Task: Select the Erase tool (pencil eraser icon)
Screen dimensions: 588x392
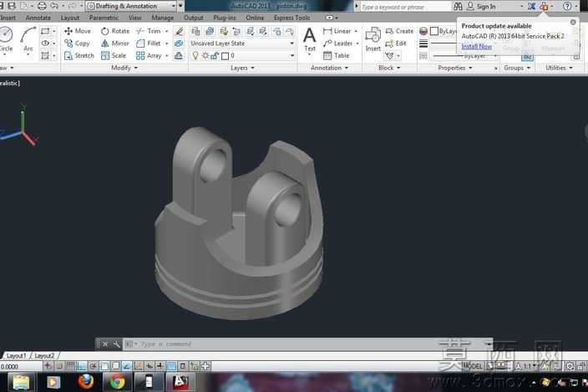Action: (180, 31)
